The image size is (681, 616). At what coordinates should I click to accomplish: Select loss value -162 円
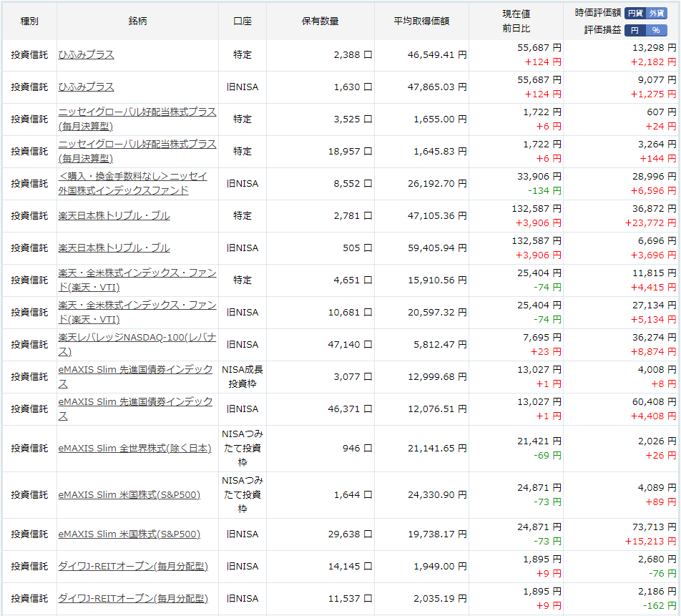pos(660,606)
